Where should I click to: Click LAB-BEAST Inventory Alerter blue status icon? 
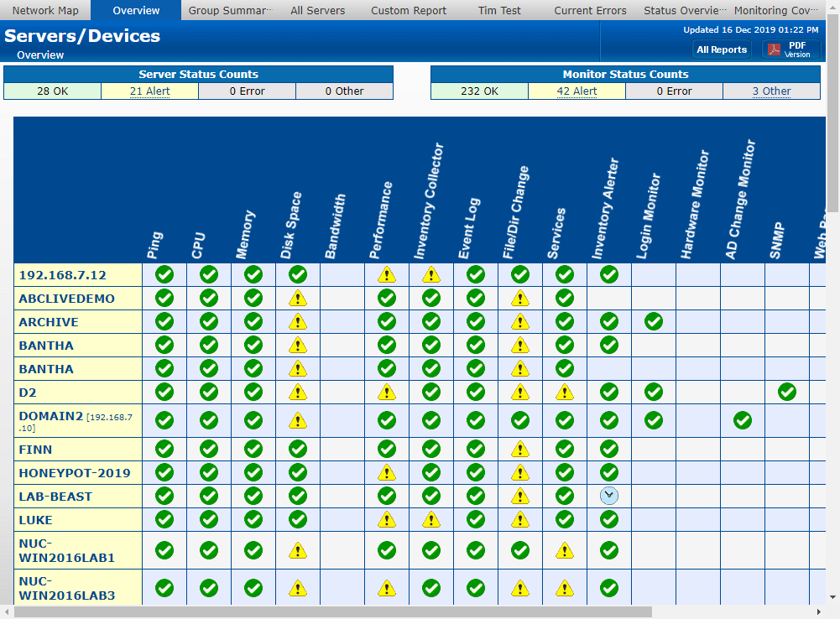(608, 496)
